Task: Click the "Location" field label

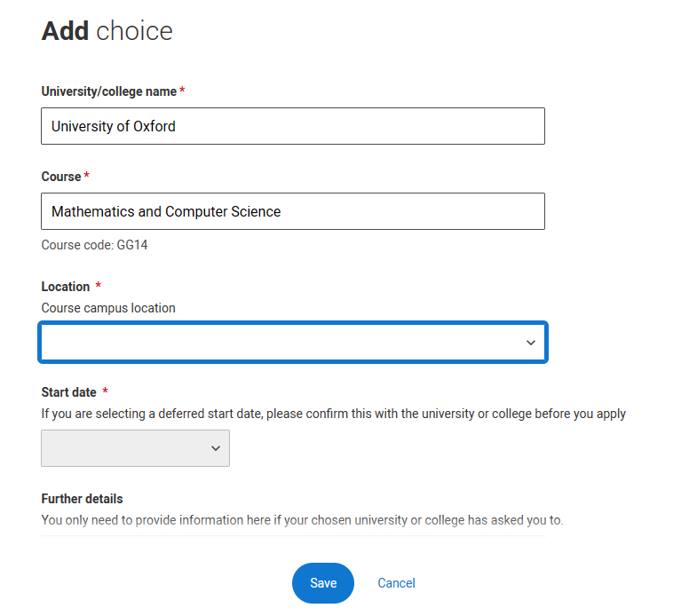Action: click(66, 287)
